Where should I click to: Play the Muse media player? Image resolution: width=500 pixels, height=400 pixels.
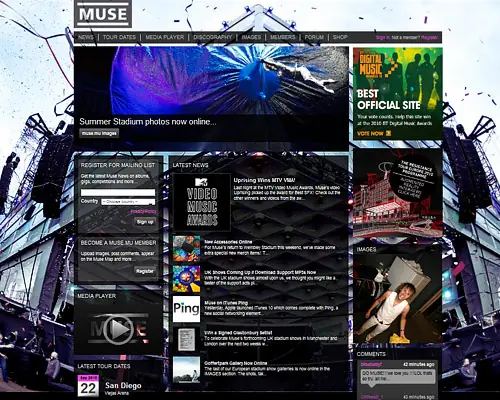[119, 329]
